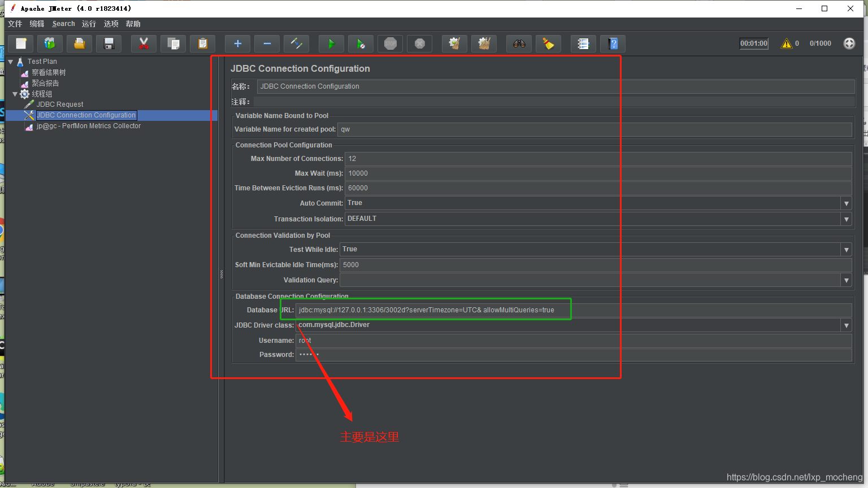The width and height of the screenshot is (868, 488).
Task: Select 聚合报告 in the tree
Action: [45, 83]
